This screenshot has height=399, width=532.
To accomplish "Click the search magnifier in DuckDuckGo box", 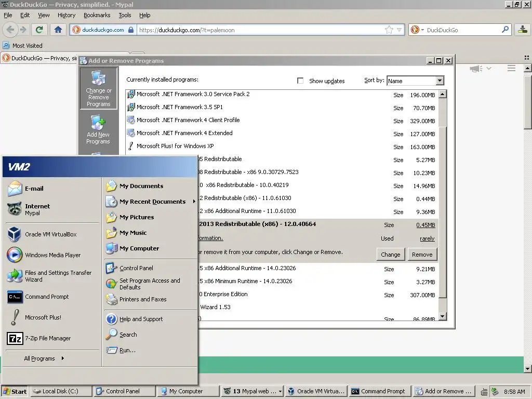I will [505, 30].
